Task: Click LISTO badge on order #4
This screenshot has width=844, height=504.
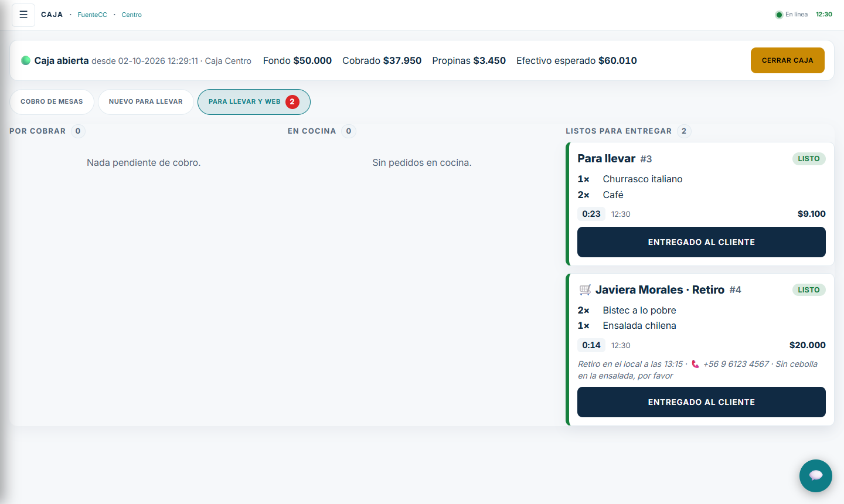Action: tap(809, 290)
